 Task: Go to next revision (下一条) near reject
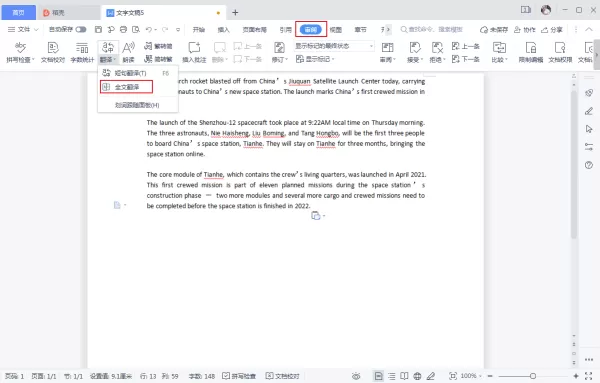(466, 59)
